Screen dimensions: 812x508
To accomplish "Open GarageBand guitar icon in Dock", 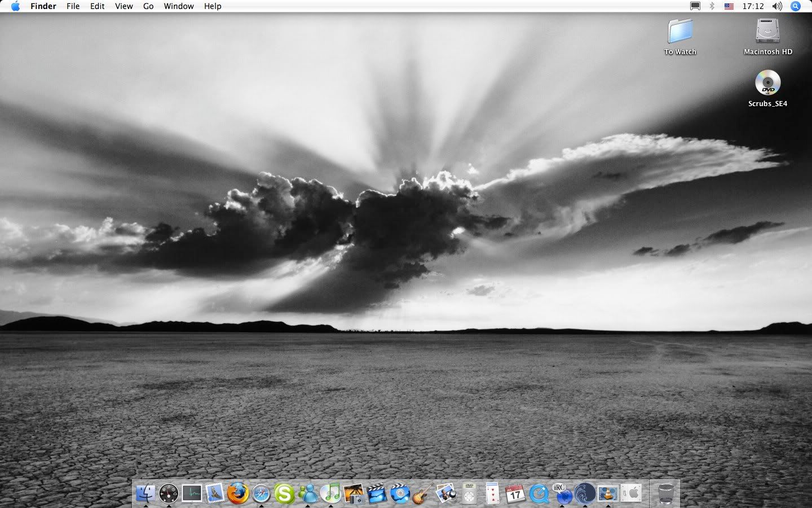I will click(x=423, y=494).
